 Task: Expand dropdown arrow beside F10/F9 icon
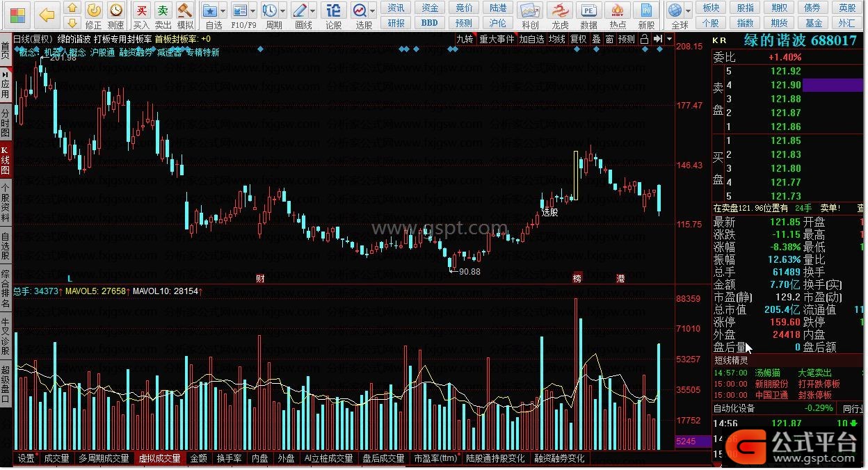pos(253,11)
